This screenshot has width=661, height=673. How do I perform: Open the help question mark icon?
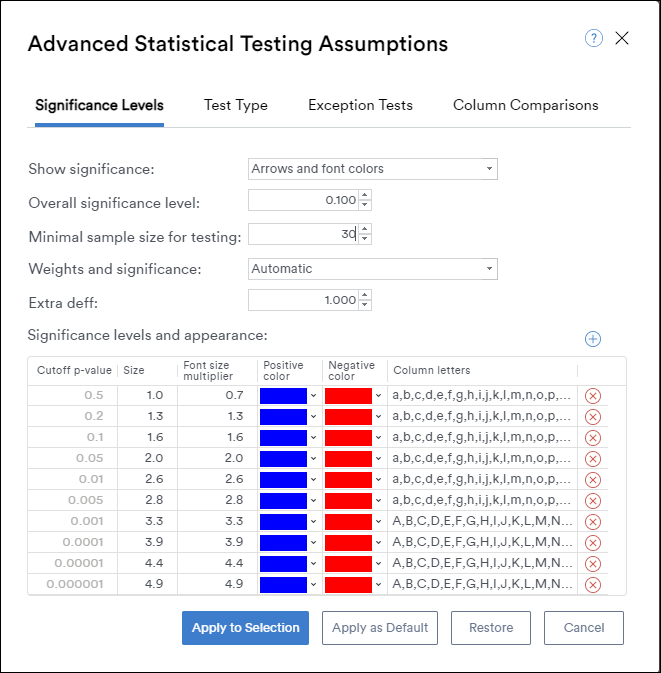click(594, 38)
